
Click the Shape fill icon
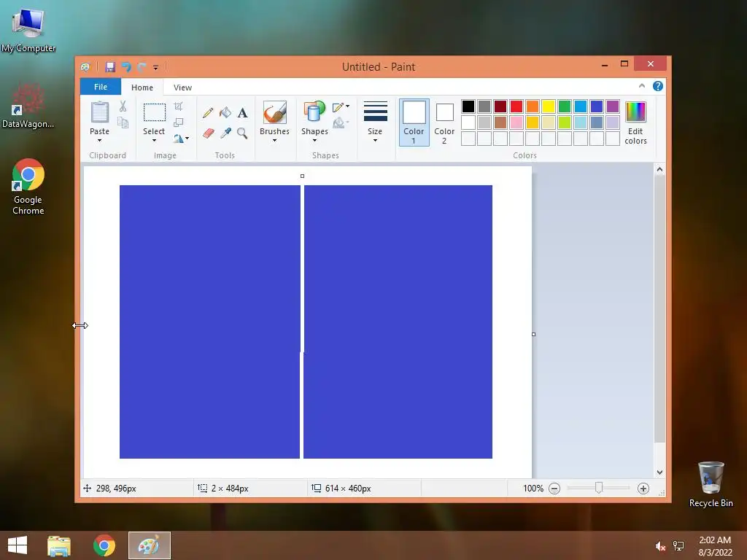click(338, 122)
